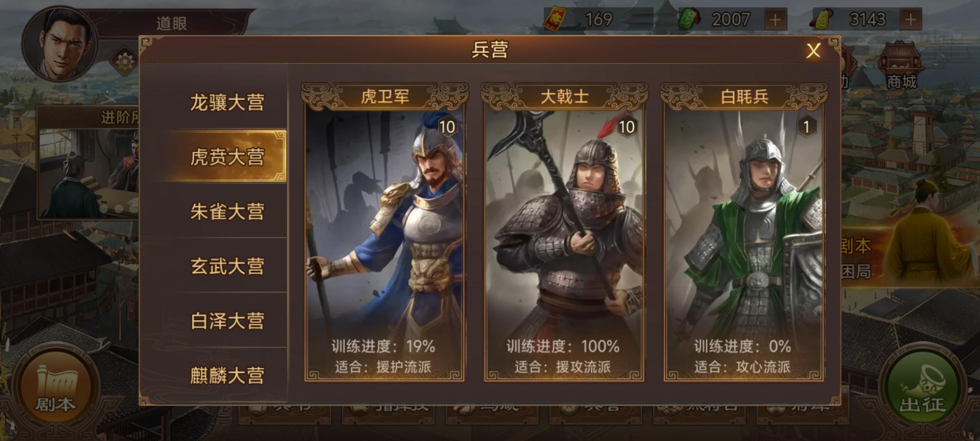Open the 白泽大营 camp tab
Viewport: 980px width, 441px height.
[x=227, y=321]
